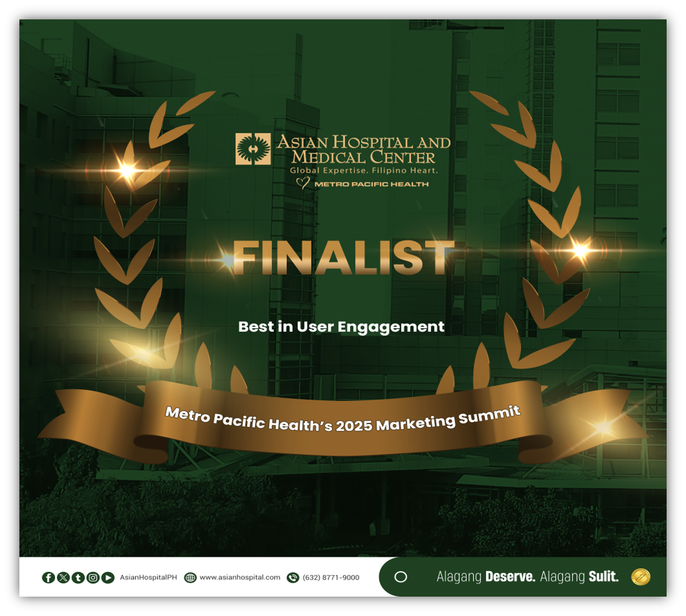Click the 'FINALIST' gold heading
686x616 pixels.
tap(343, 258)
